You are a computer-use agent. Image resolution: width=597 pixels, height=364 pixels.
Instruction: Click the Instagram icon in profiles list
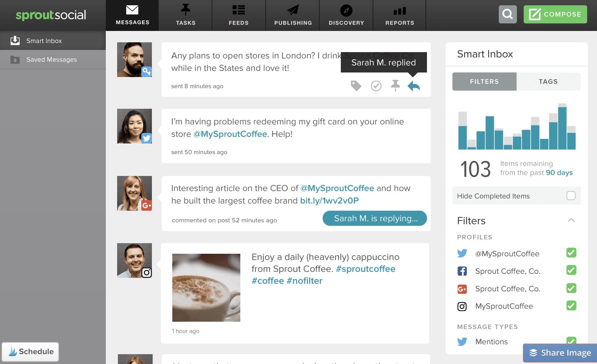[462, 306]
